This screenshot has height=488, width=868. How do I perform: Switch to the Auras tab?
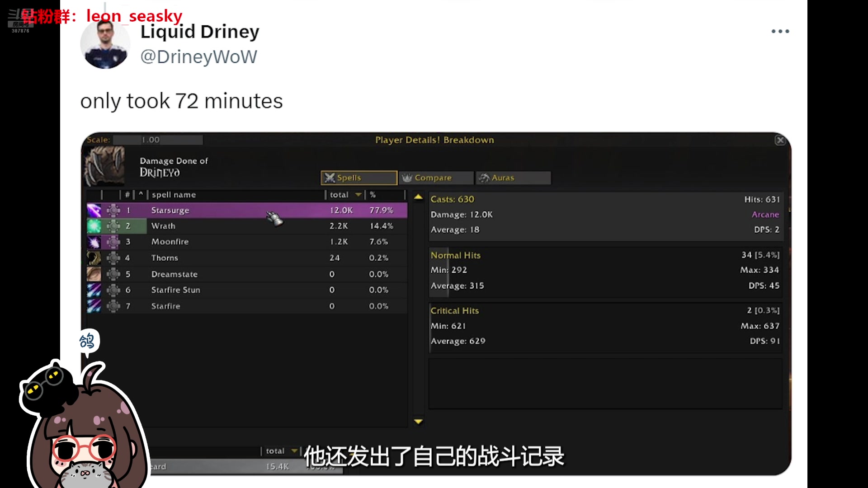513,178
